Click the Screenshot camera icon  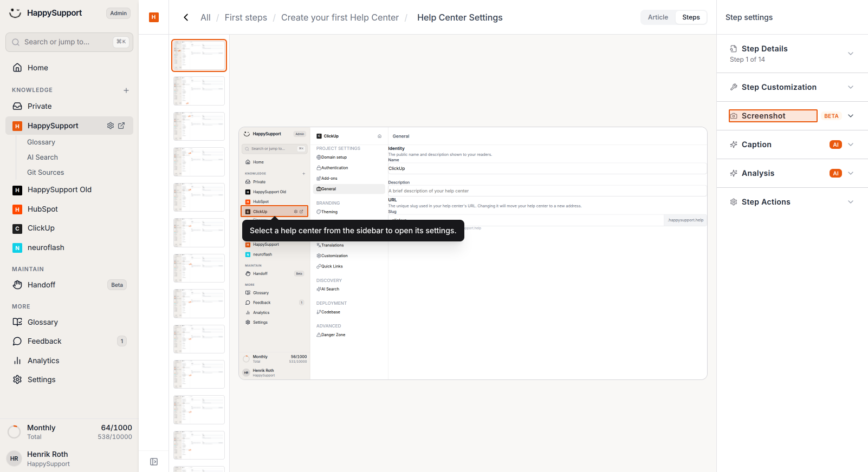(x=734, y=116)
